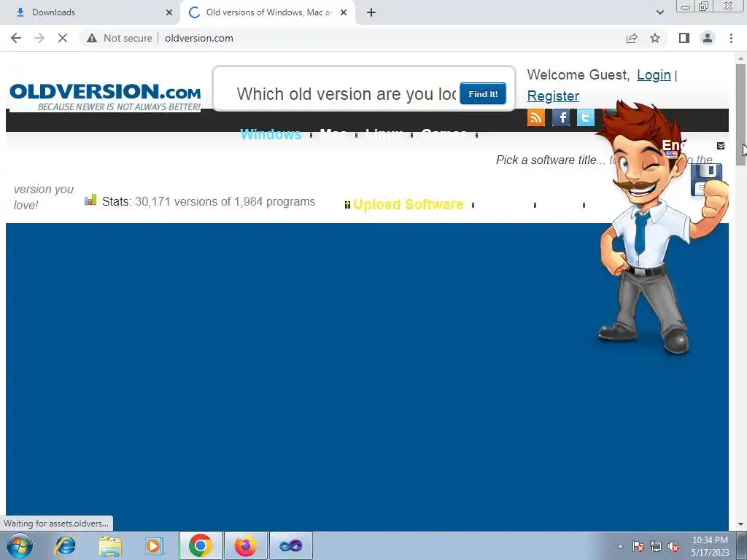Image resolution: width=747 pixels, height=560 pixels.
Task: Show hidden tray icons arrow
Action: point(620,546)
